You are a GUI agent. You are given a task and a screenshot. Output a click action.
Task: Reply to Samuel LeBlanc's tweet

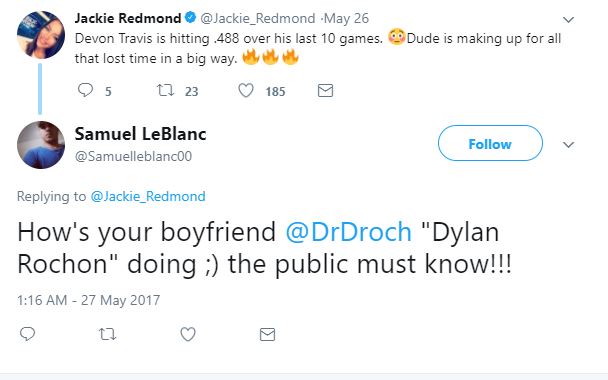(x=27, y=334)
